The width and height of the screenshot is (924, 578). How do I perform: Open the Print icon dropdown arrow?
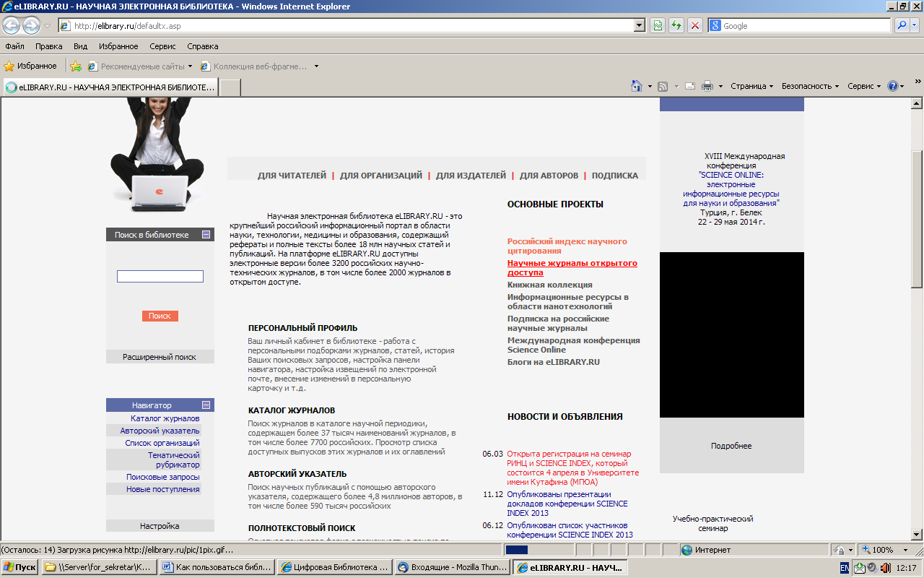tap(720, 86)
